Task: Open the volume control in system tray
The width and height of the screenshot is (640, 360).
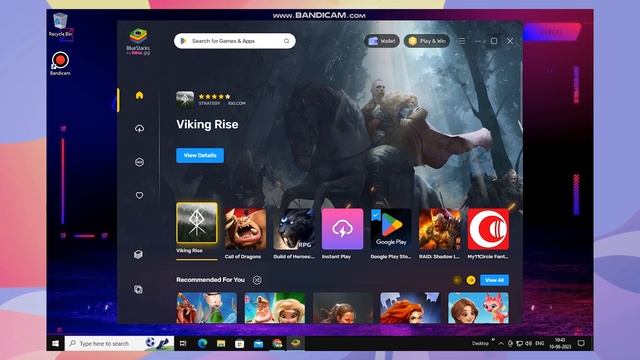Action: point(529,344)
